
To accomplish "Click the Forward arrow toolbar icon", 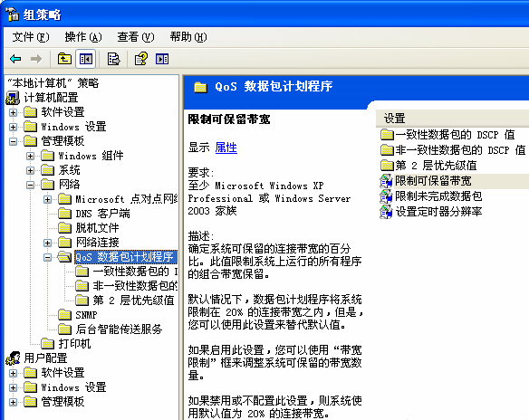I will (36, 59).
